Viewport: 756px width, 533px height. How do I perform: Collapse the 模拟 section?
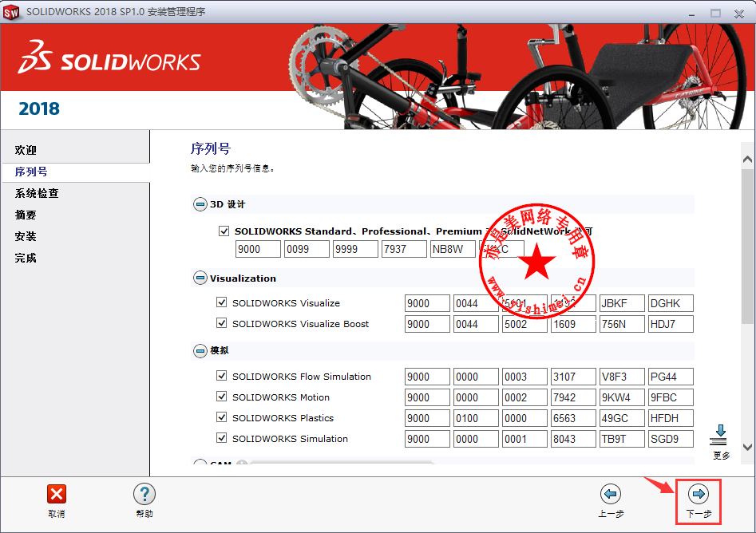200,351
